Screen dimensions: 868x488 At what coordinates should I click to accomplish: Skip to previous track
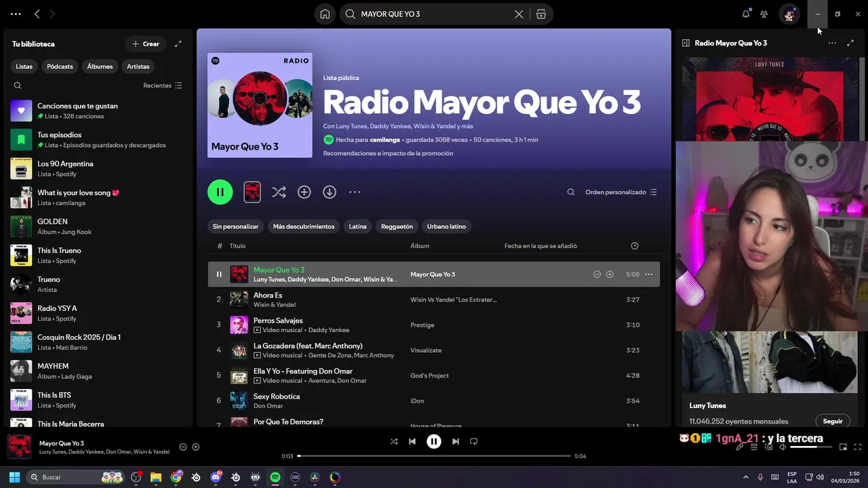(412, 441)
